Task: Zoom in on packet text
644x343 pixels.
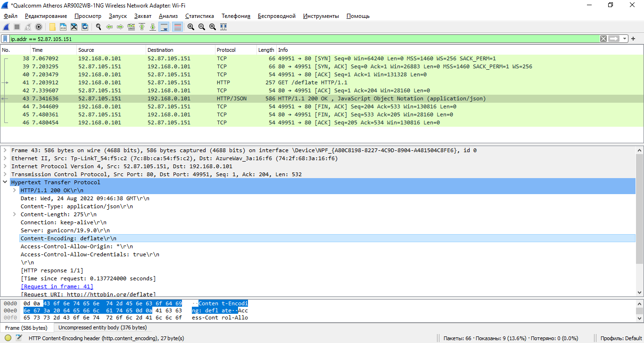Action: click(x=191, y=27)
